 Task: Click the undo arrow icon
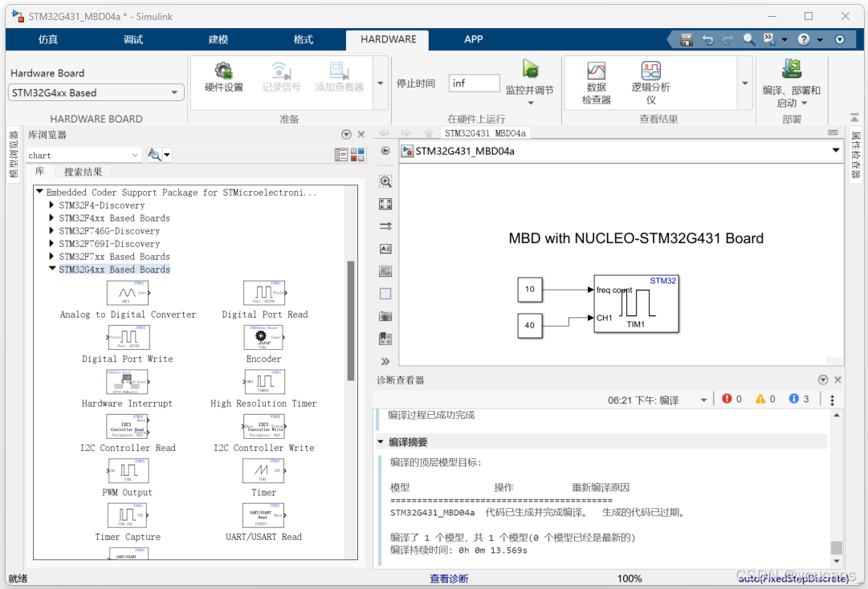(707, 39)
